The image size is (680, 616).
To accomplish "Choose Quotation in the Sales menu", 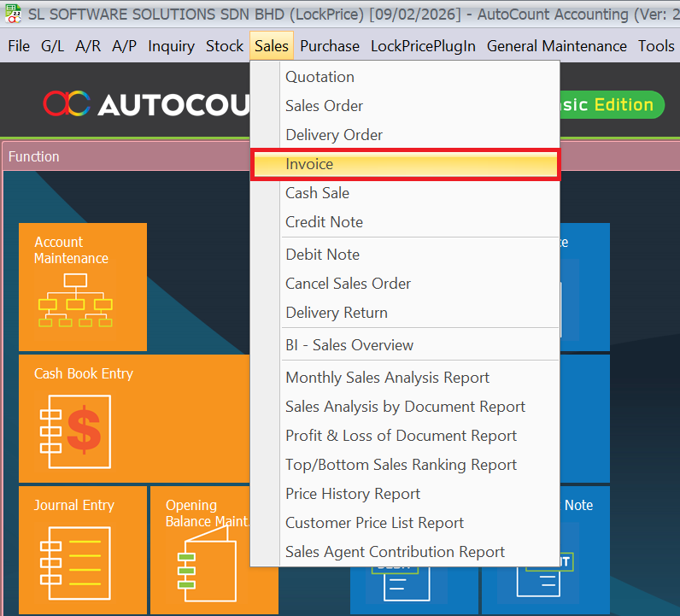I will pos(319,77).
